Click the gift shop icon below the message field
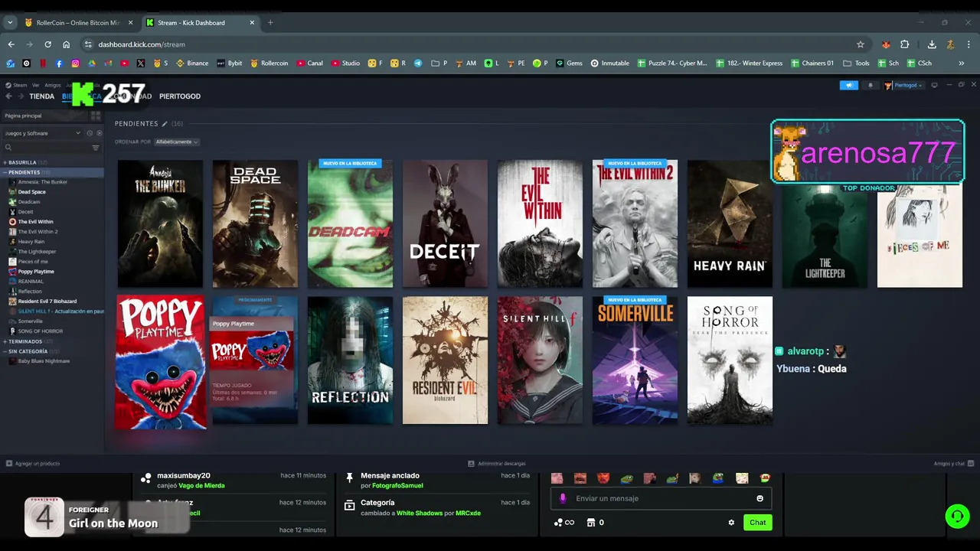 pos(591,523)
